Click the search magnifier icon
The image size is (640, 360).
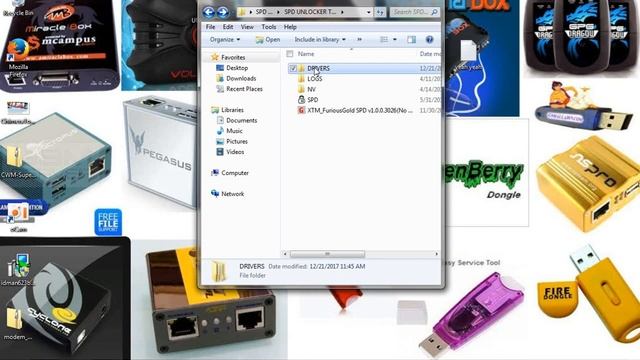pos(434,12)
